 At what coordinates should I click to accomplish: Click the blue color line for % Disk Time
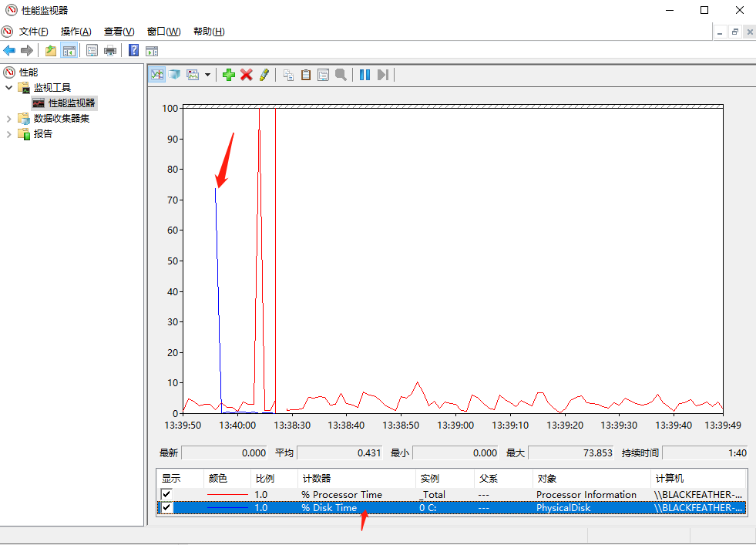point(227,507)
